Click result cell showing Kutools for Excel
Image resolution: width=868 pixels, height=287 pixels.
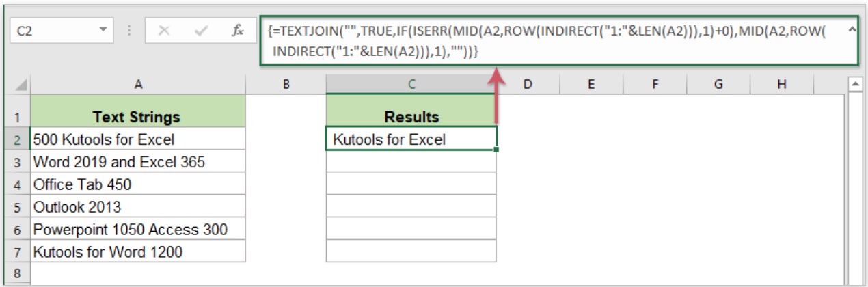click(x=411, y=139)
